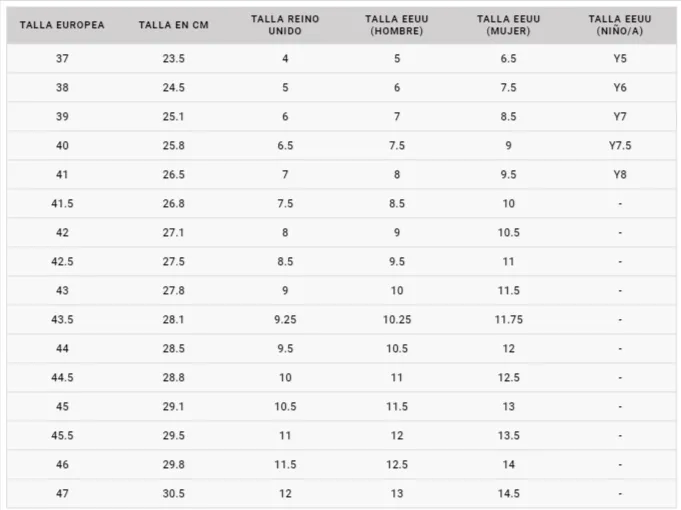
Task: Select European size 41.5 cell
Action: [62, 204]
